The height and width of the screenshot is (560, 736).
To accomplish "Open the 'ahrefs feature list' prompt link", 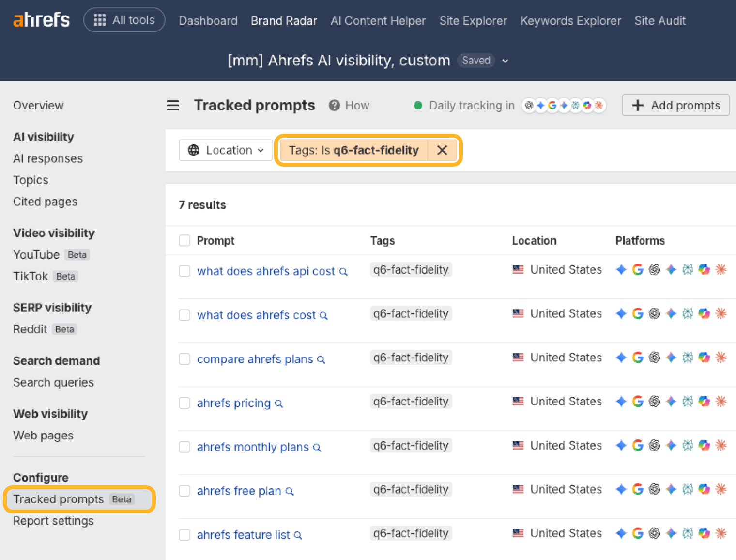I will point(244,535).
